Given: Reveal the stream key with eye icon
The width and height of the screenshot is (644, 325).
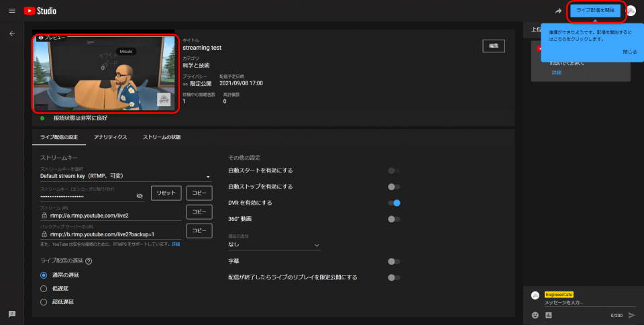Looking at the screenshot, I should pyautogui.click(x=140, y=195).
